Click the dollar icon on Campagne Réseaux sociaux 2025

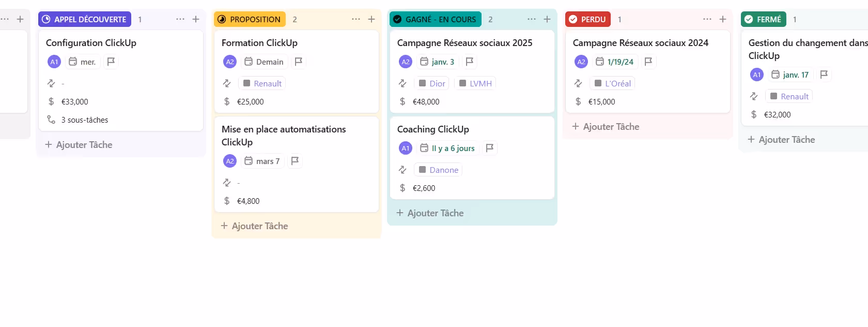click(402, 101)
